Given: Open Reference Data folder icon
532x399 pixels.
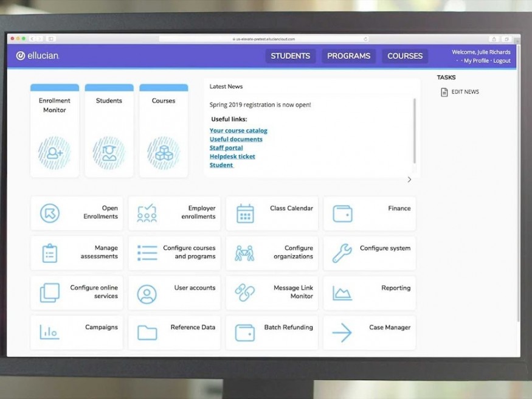Looking at the screenshot, I should 147,333.
